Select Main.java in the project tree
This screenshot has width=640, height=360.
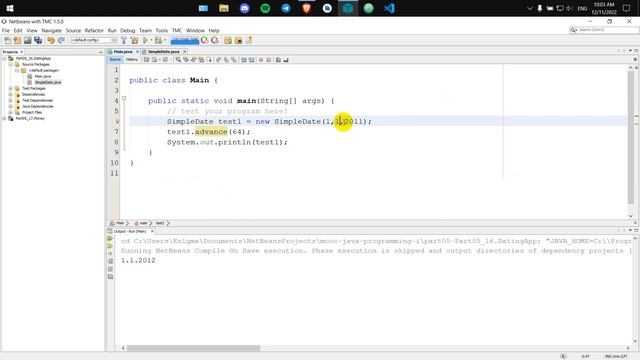pos(42,76)
